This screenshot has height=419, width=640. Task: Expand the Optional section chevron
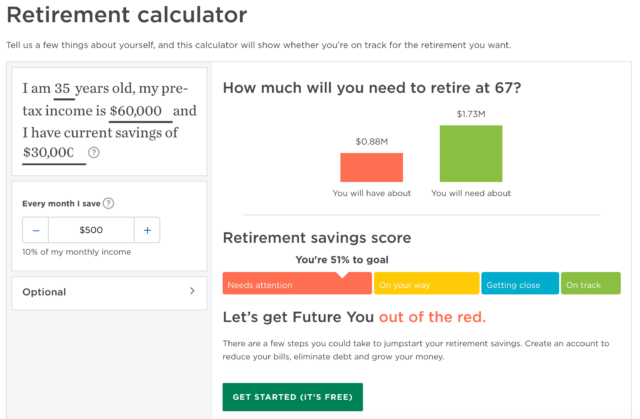(192, 292)
